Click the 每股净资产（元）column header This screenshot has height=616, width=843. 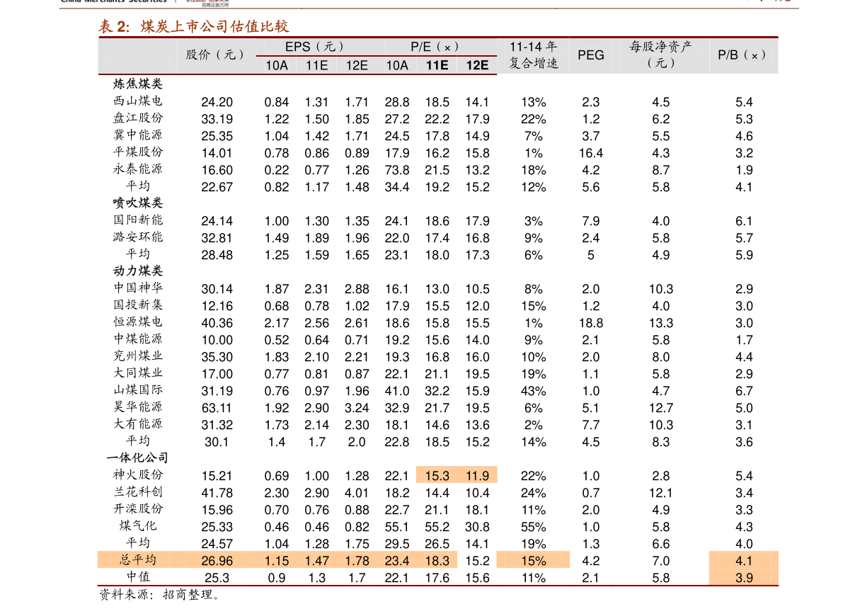tap(660, 55)
